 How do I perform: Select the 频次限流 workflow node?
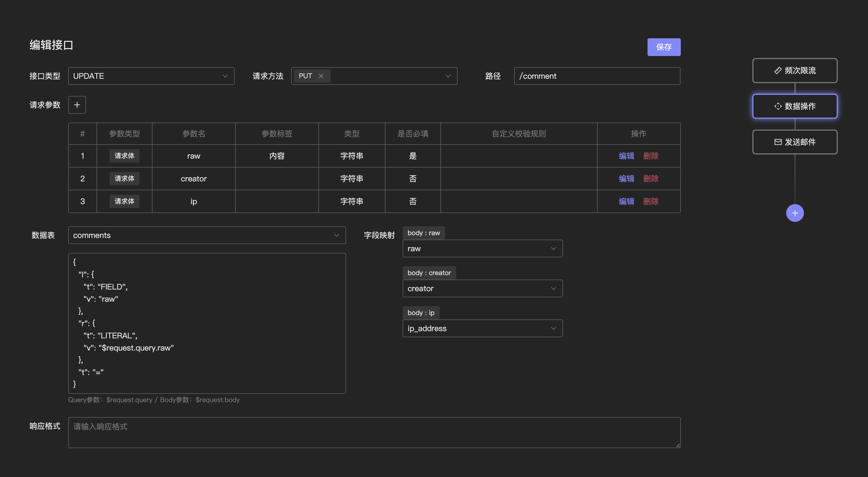click(795, 70)
